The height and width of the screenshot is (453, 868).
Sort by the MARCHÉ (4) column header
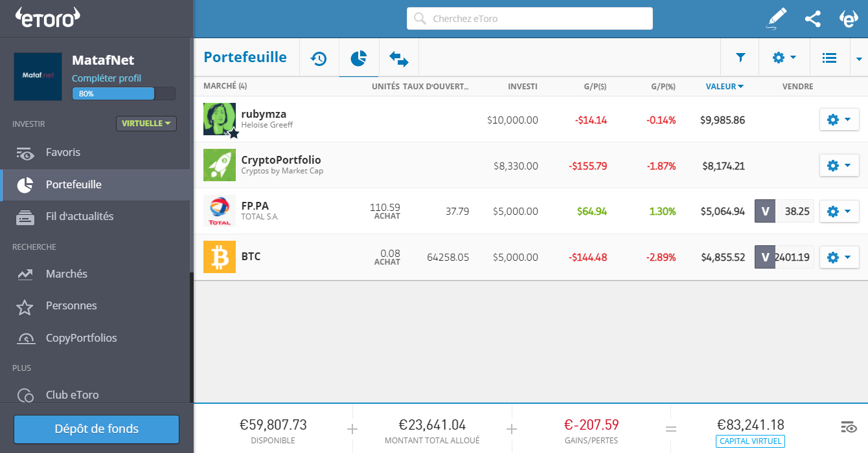(x=225, y=87)
